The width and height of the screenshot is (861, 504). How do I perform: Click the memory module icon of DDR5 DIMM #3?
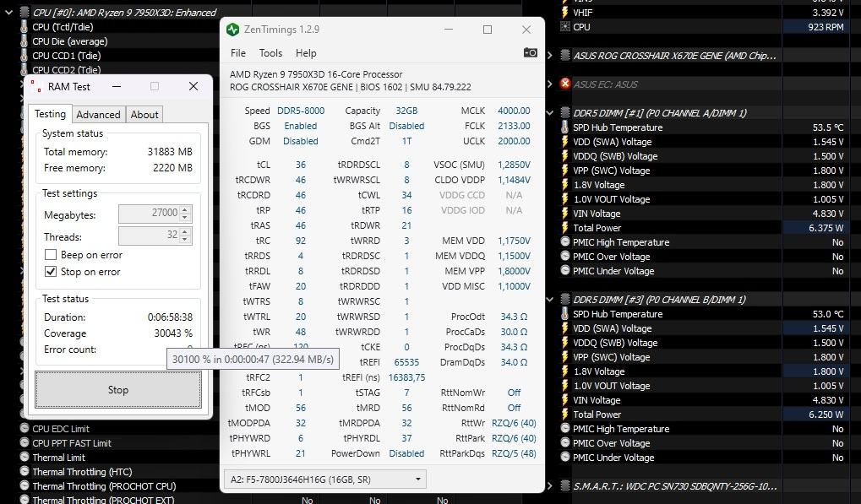tap(565, 299)
